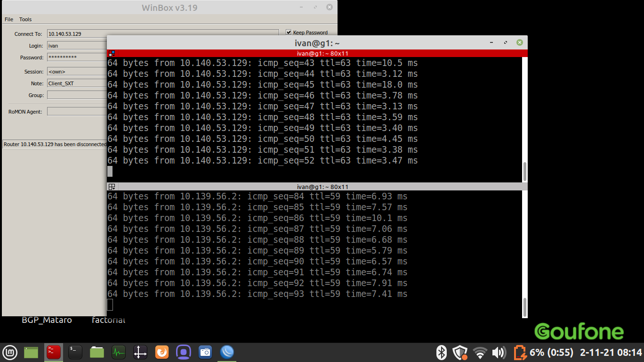Toggle the Keep Password checkbox in WinBox
Image resolution: width=644 pixels, height=362 pixels.
pos(289,33)
